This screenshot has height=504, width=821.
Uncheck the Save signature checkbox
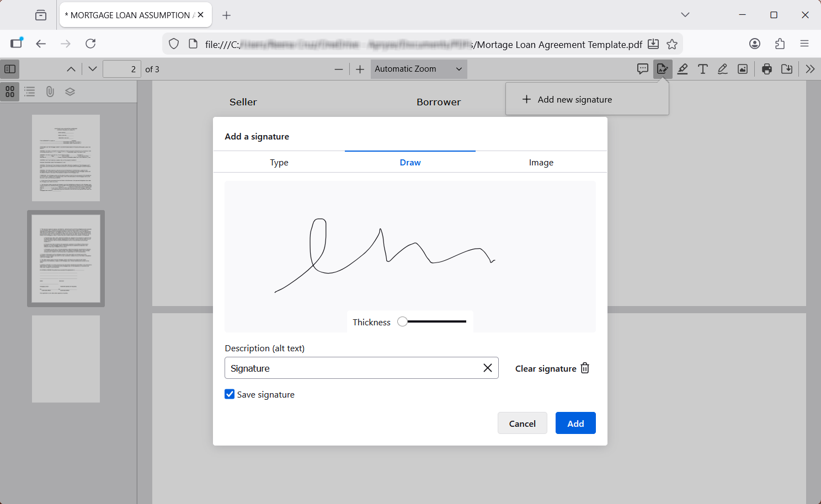(x=230, y=394)
